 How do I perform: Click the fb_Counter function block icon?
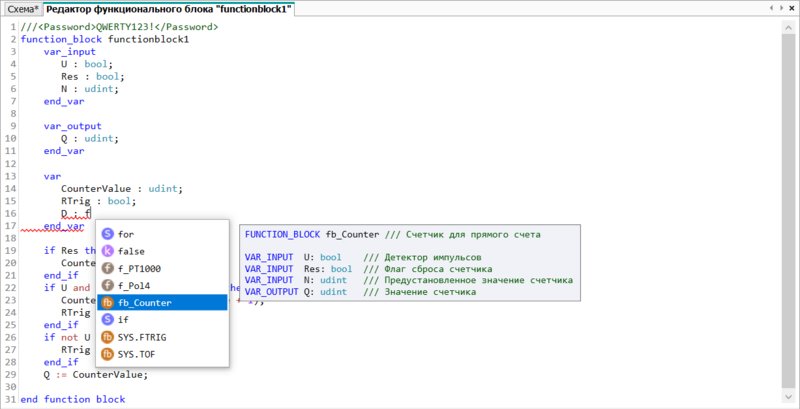pos(107,302)
